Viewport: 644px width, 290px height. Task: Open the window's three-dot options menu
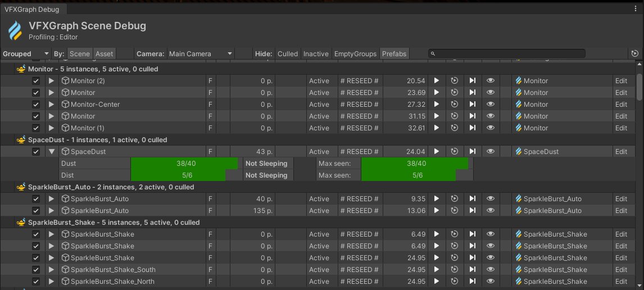point(636,8)
